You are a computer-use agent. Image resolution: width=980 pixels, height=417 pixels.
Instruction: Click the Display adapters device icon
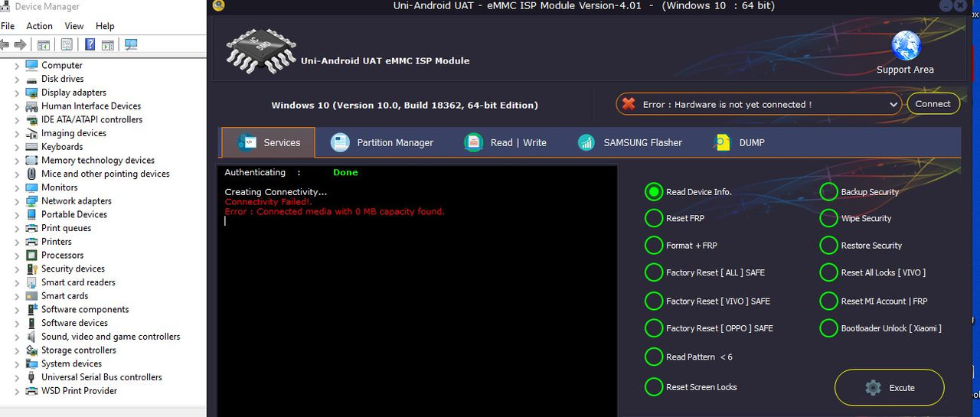click(31, 93)
